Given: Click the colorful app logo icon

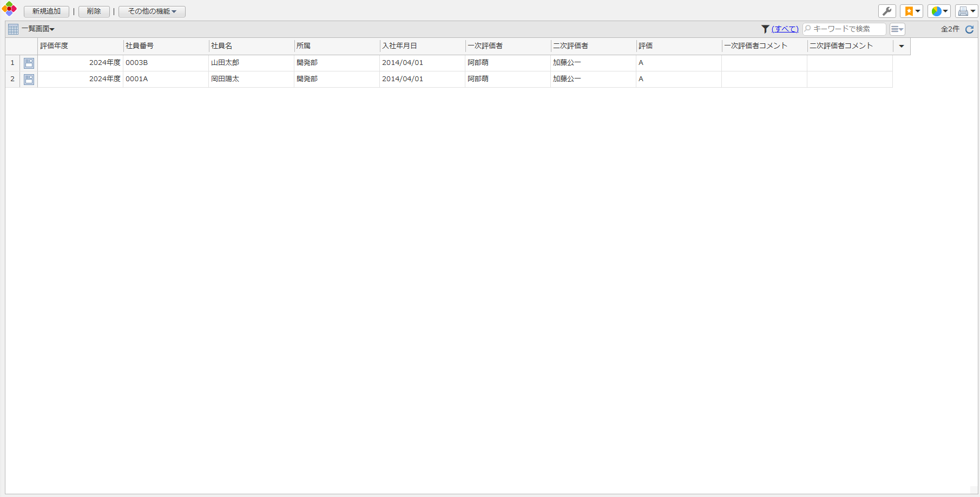Looking at the screenshot, I should (9, 9).
